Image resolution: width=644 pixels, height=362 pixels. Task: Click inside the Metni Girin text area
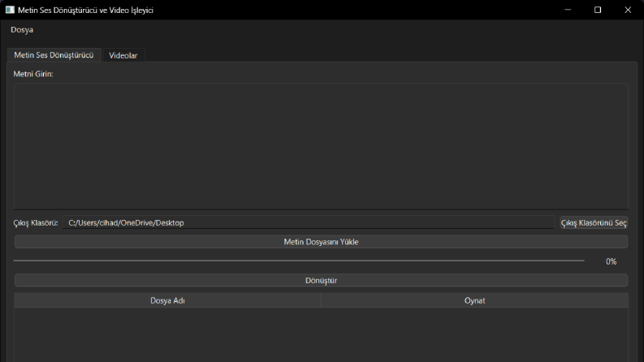point(321,146)
